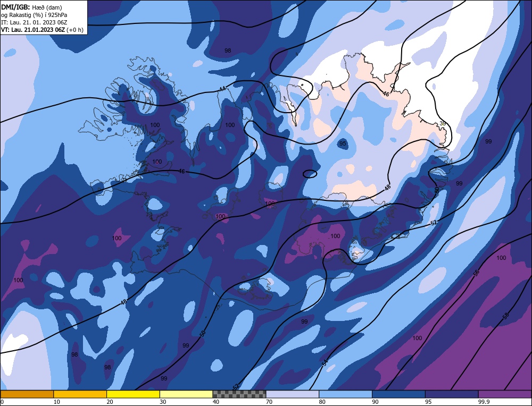Click the medium blue 90–95 legend swatch
This screenshot has width=532, height=406.
pyautogui.click(x=398, y=394)
